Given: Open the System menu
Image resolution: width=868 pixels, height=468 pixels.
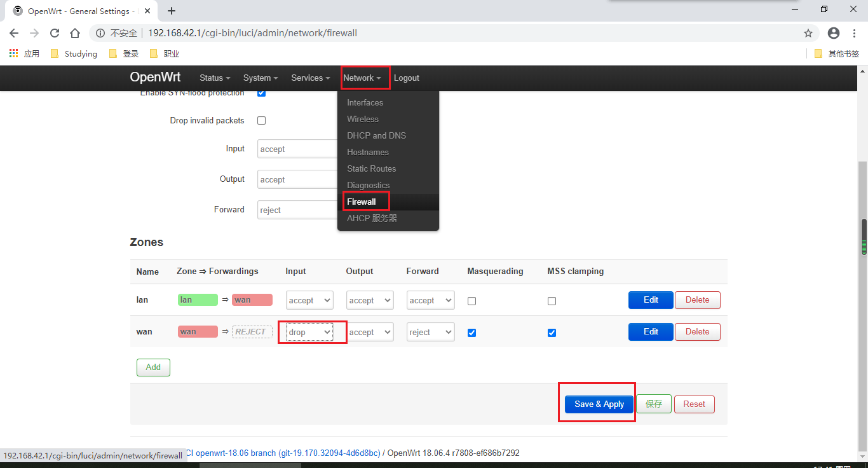Looking at the screenshot, I should (261, 78).
